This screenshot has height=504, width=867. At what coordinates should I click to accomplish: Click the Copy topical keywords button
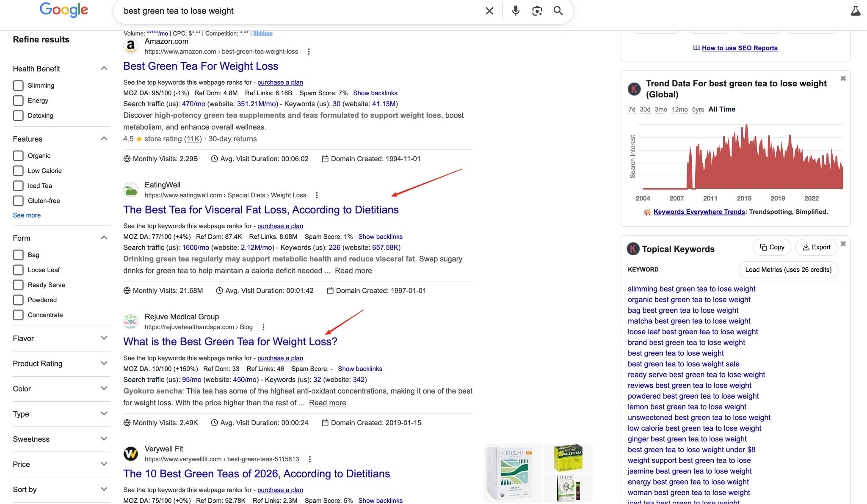(x=772, y=247)
